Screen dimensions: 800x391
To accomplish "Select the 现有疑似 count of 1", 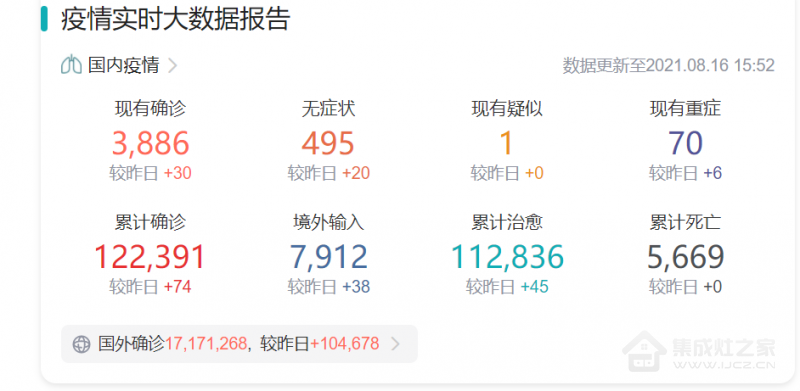I will 506,143.
